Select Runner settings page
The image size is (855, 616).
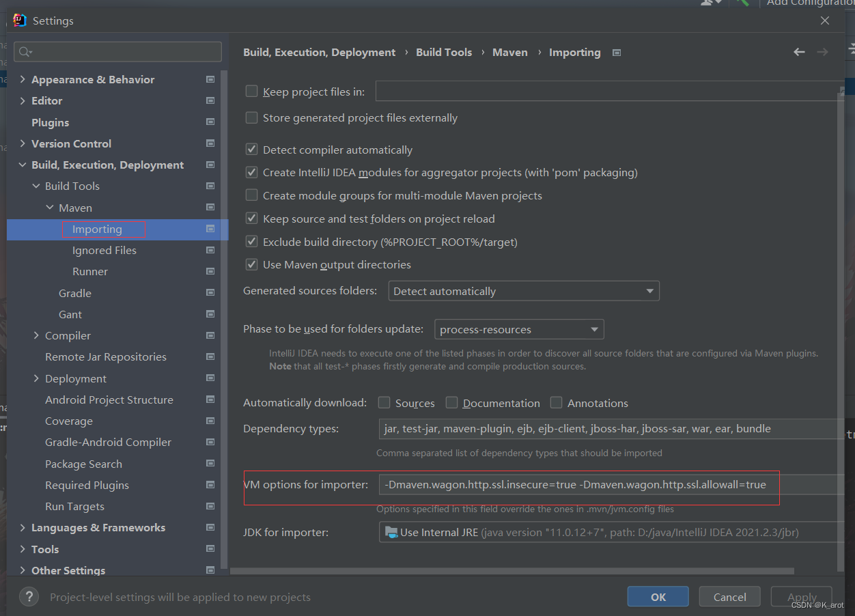[90, 271]
